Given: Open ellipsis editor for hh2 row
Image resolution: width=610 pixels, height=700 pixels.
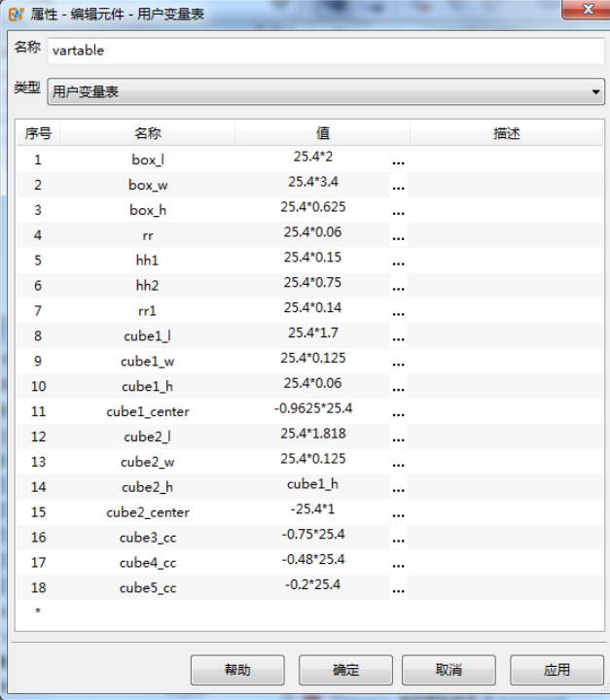Looking at the screenshot, I should pos(398,286).
